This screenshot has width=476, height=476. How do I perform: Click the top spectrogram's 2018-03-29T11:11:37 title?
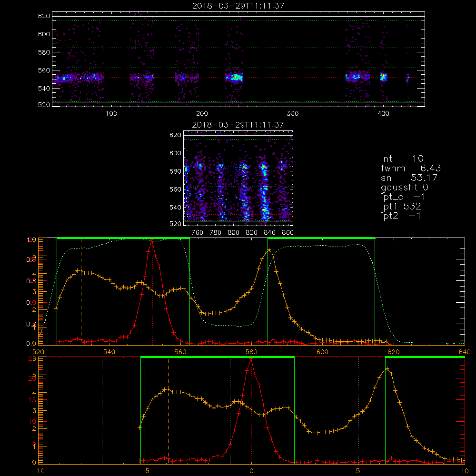pos(238,6)
